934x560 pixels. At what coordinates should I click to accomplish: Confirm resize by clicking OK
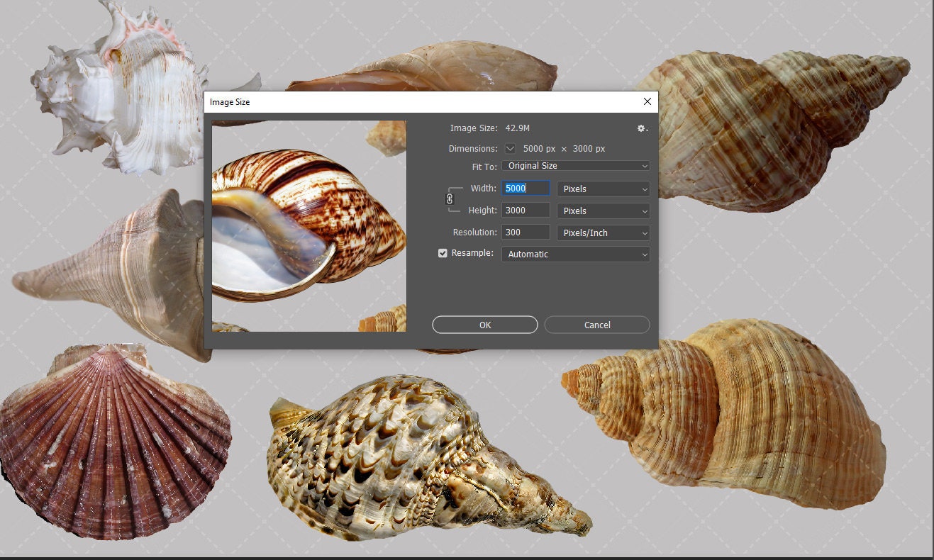484,324
